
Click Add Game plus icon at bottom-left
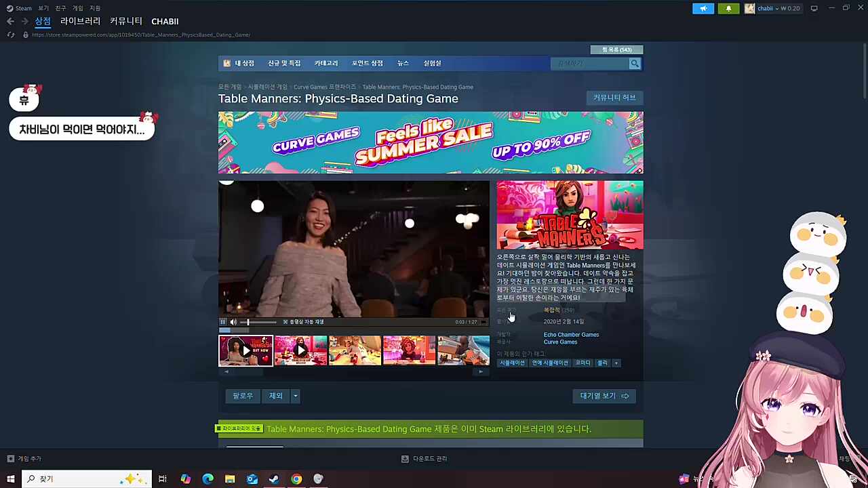pyautogui.click(x=10, y=459)
